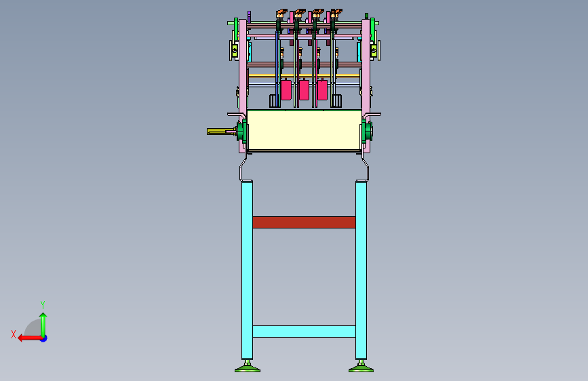Select the lower cyan crossbar of the stand

tap(304, 332)
